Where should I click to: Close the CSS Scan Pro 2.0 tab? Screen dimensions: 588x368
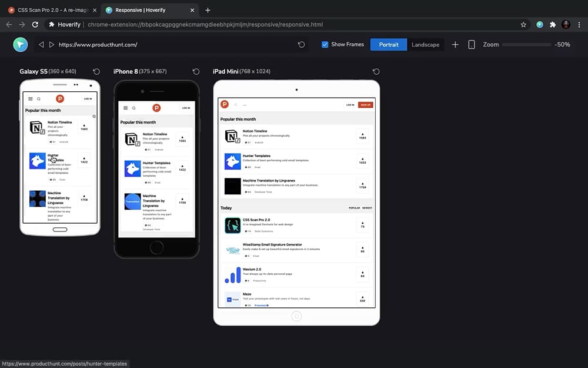pos(95,11)
